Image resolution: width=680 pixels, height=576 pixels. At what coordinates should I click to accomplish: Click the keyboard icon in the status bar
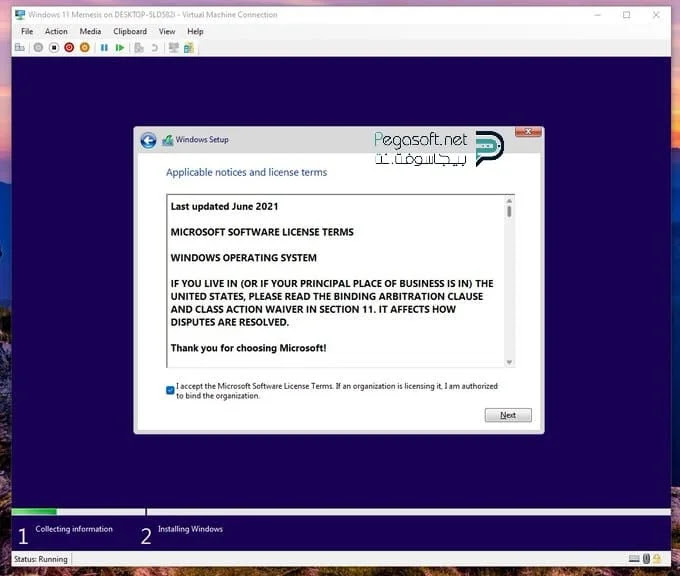tap(634, 559)
